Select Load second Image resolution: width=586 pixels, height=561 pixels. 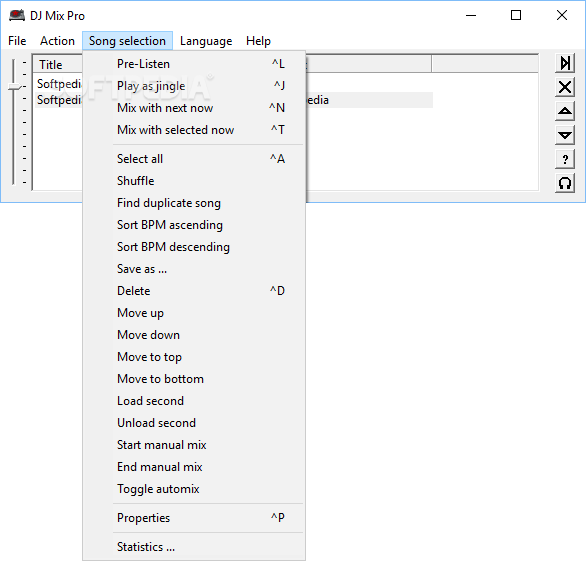click(194, 401)
